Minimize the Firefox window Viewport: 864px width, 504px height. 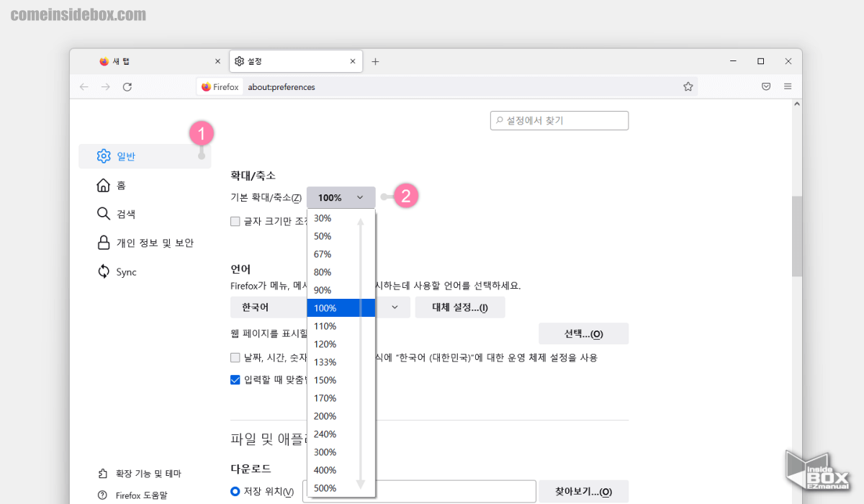[x=732, y=62]
